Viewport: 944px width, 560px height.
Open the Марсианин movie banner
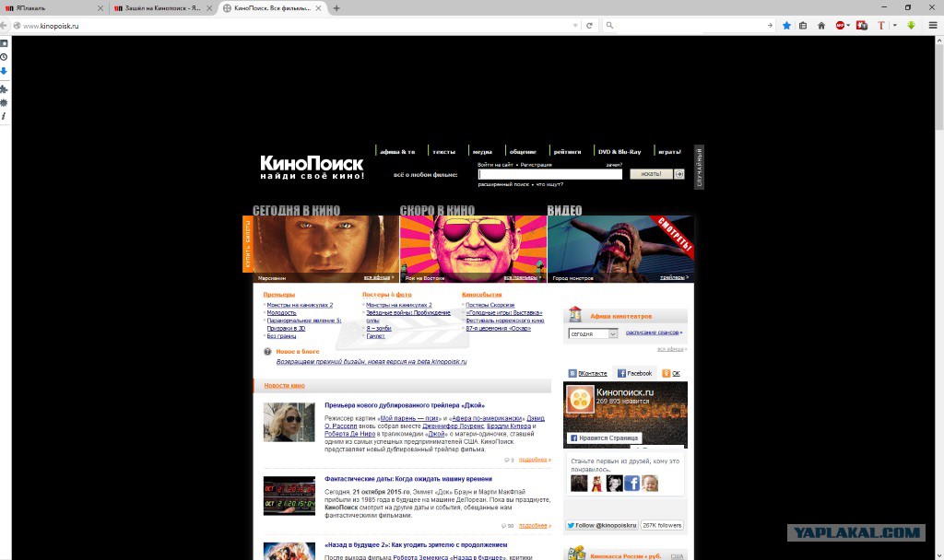tap(325, 249)
